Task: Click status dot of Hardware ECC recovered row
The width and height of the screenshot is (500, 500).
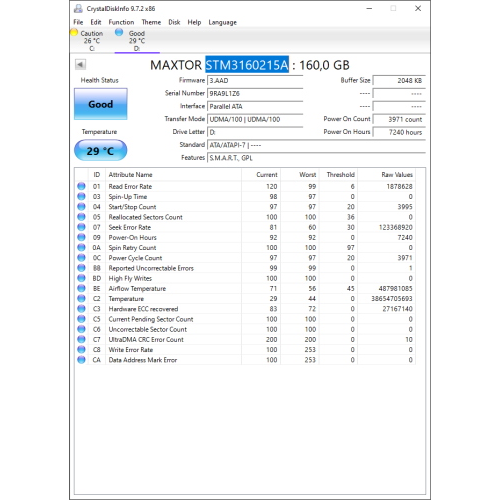Action: tap(81, 309)
